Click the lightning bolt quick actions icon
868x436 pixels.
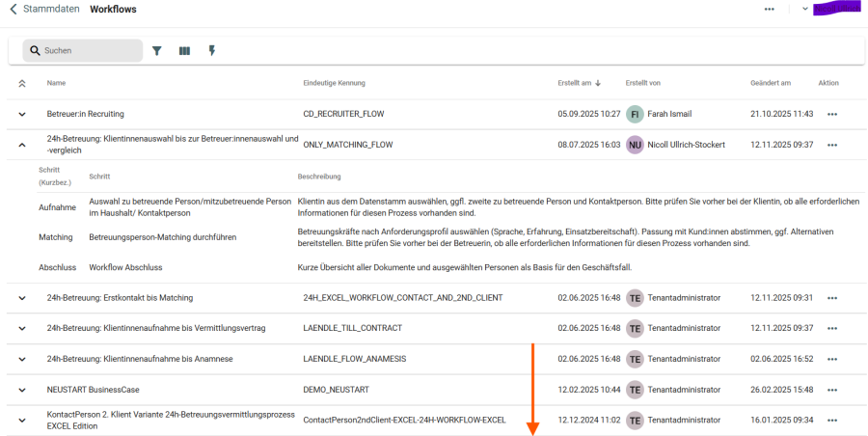click(211, 51)
